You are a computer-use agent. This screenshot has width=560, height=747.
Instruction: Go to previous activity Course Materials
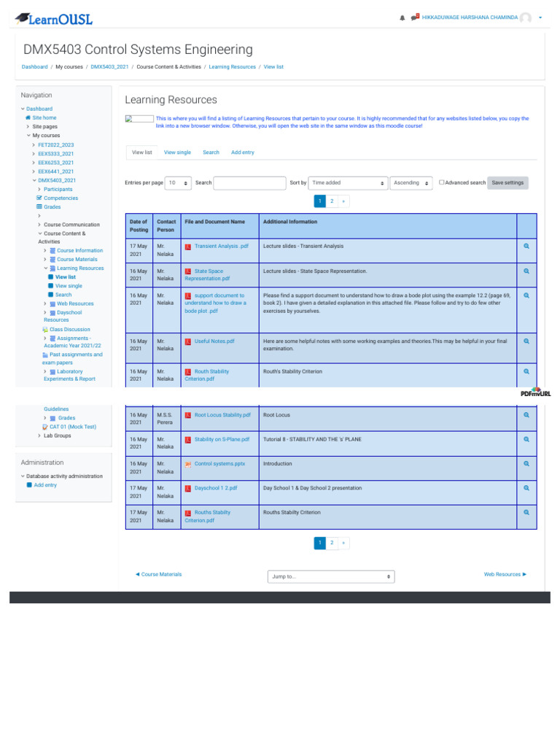coord(158,575)
